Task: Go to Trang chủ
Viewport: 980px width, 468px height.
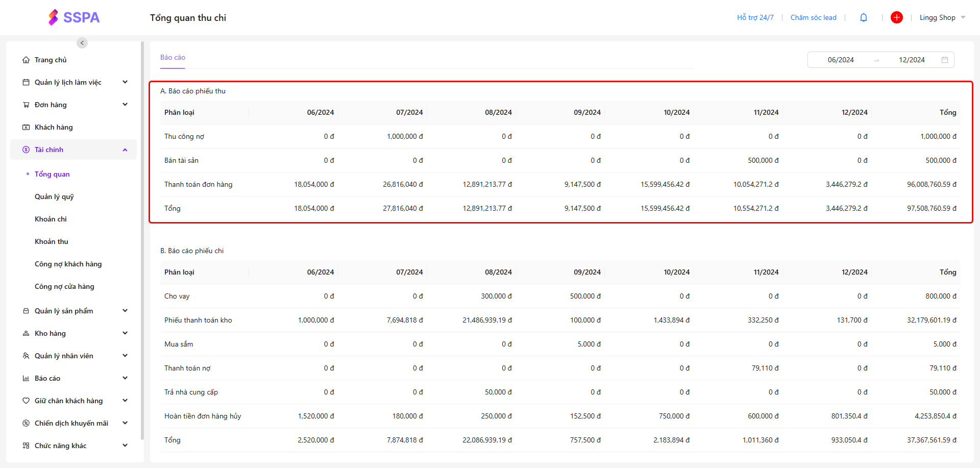Action: [51, 60]
